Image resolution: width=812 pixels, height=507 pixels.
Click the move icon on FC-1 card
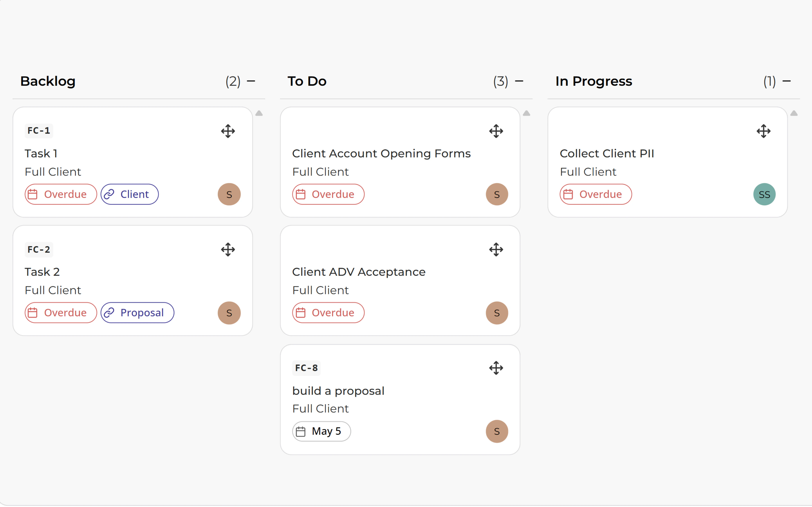tap(228, 131)
